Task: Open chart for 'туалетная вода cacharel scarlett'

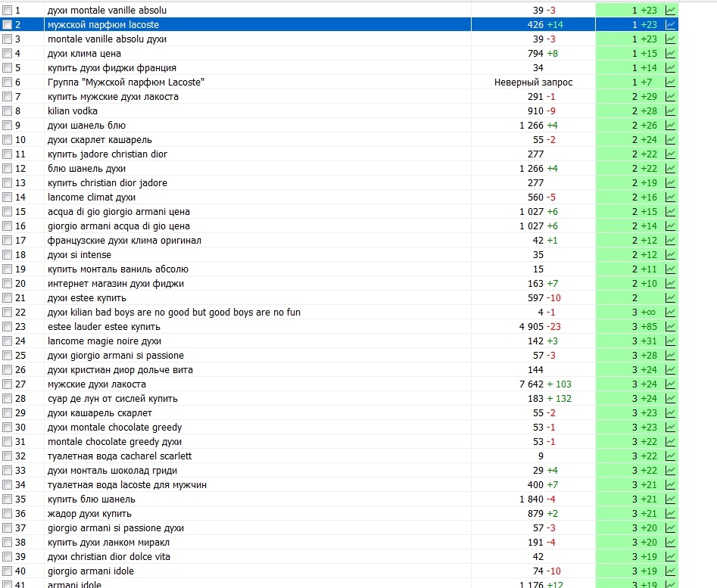Action: 670,456
